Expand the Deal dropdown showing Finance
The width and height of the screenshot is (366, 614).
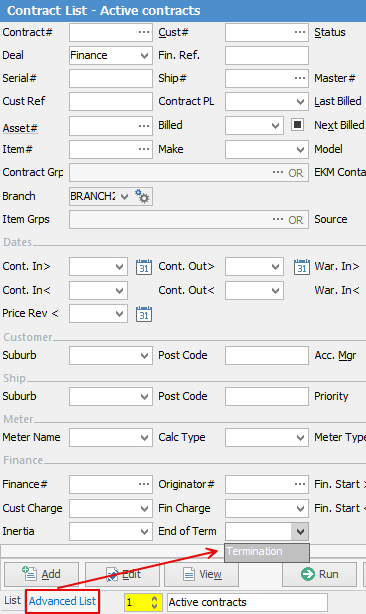pos(144,55)
